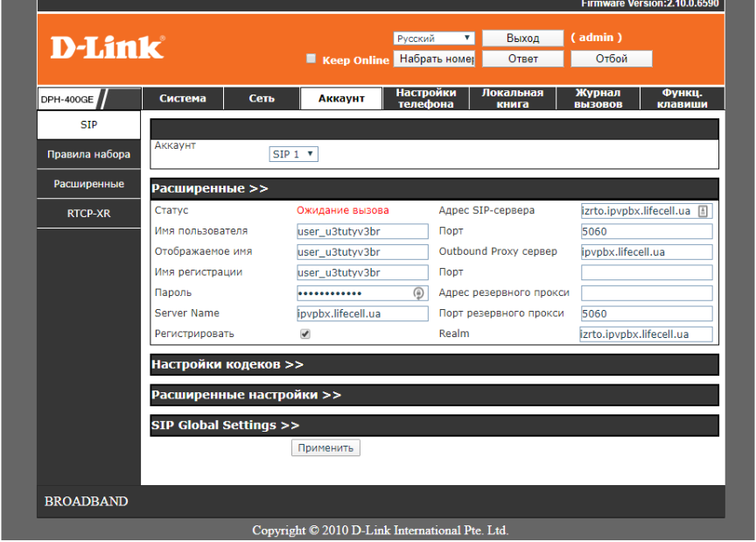Screen dimensions: 756x542
Task: Go to the Локальная книга tab
Action: pyautogui.click(x=513, y=98)
